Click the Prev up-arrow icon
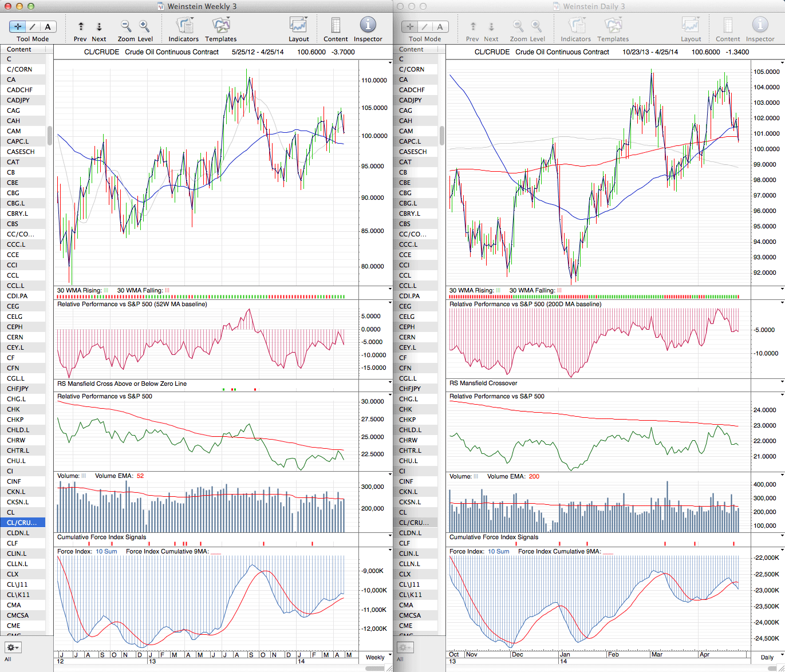 pyautogui.click(x=81, y=26)
